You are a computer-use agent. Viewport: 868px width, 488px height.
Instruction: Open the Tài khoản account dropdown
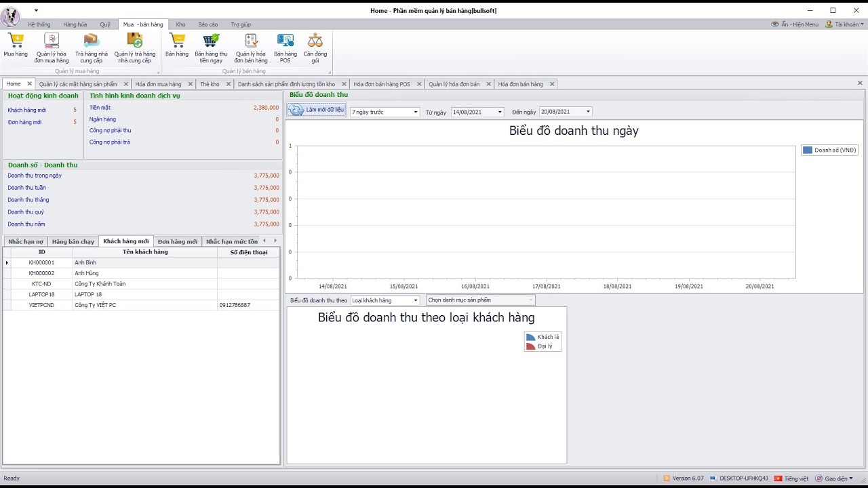click(x=844, y=24)
